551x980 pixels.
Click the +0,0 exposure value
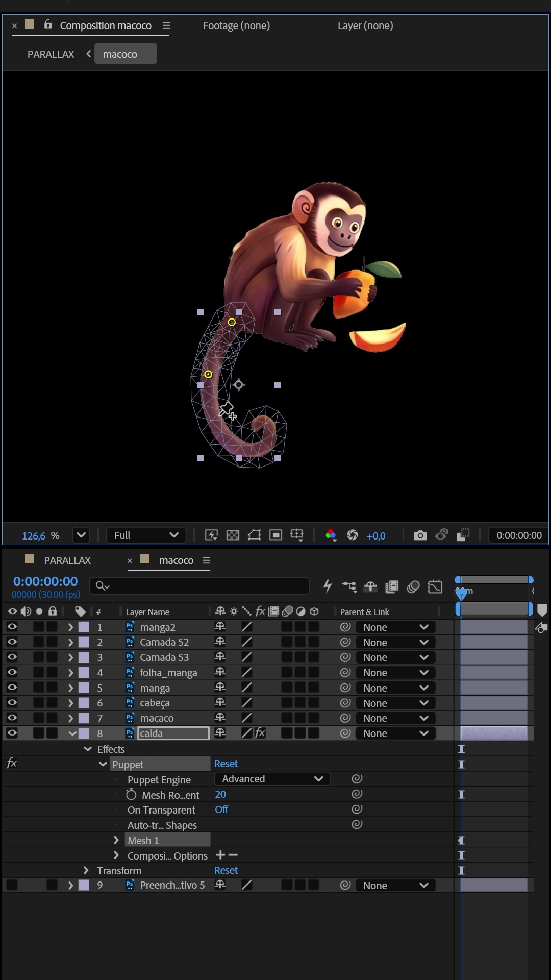tap(376, 536)
